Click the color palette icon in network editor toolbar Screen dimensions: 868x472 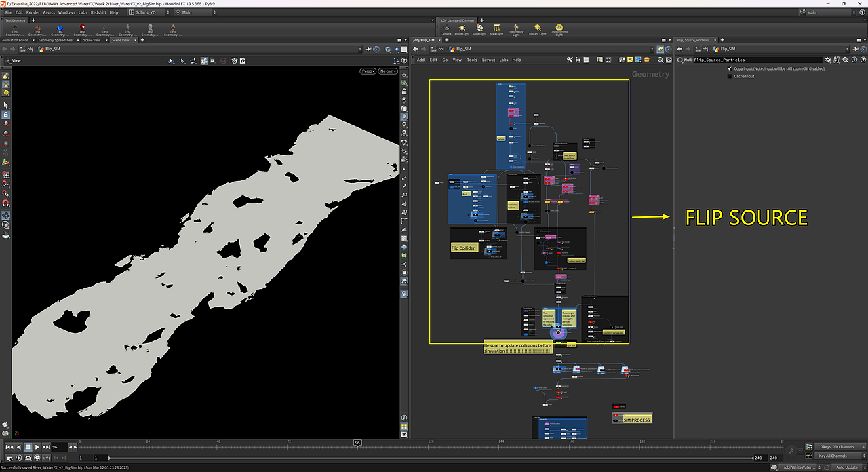pyautogui.click(x=600, y=60)
